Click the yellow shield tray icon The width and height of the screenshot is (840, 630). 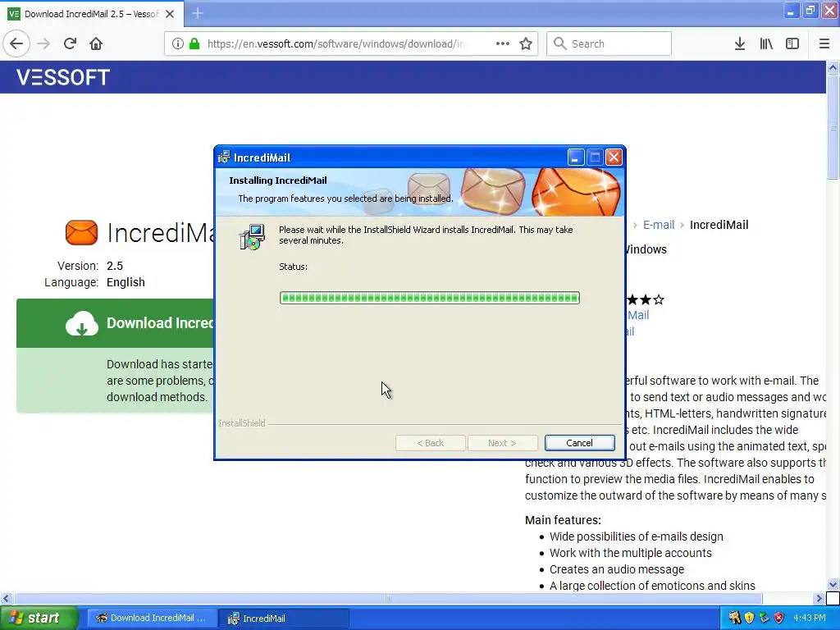pyautogui.click(x=750, y=618)
